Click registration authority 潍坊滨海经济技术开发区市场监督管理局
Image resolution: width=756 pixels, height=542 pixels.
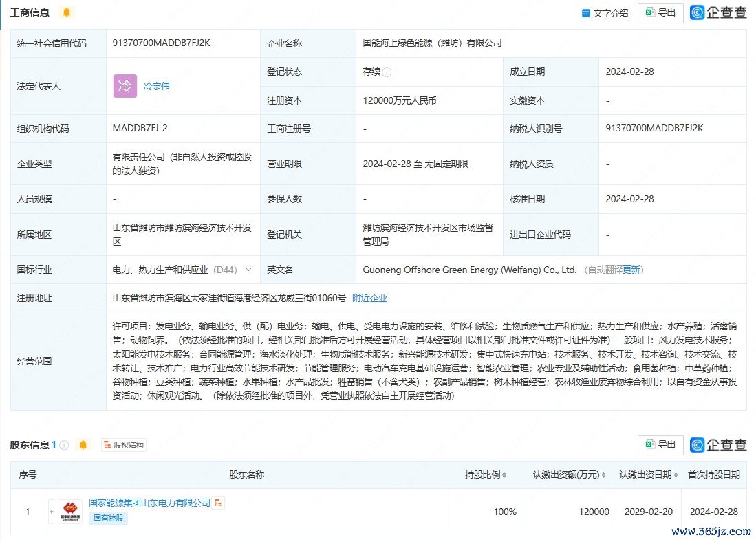coord(428,235)
